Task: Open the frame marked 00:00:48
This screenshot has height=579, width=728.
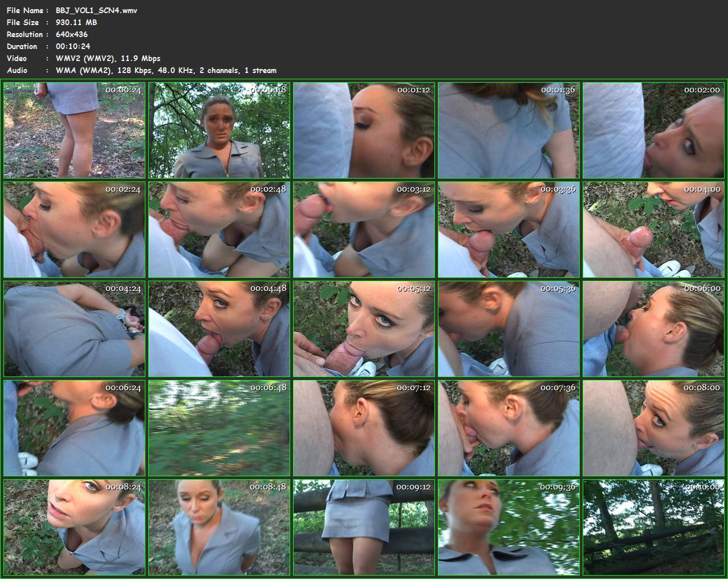Action: pos(219,130)
